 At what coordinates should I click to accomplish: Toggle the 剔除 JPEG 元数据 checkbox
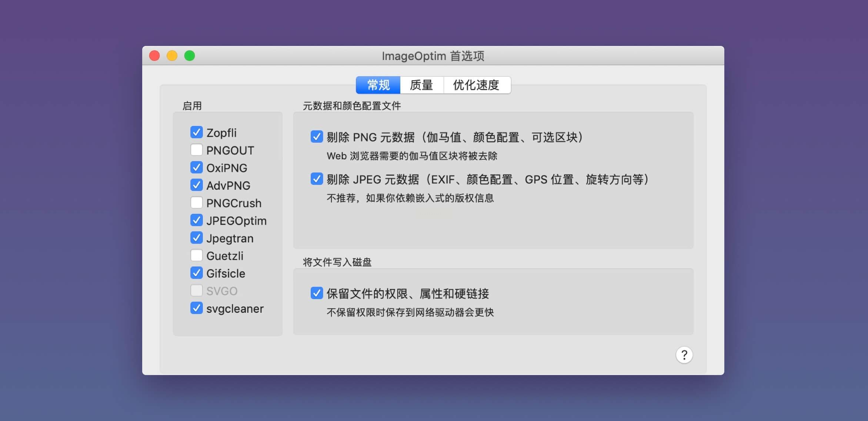coord(317,179)
